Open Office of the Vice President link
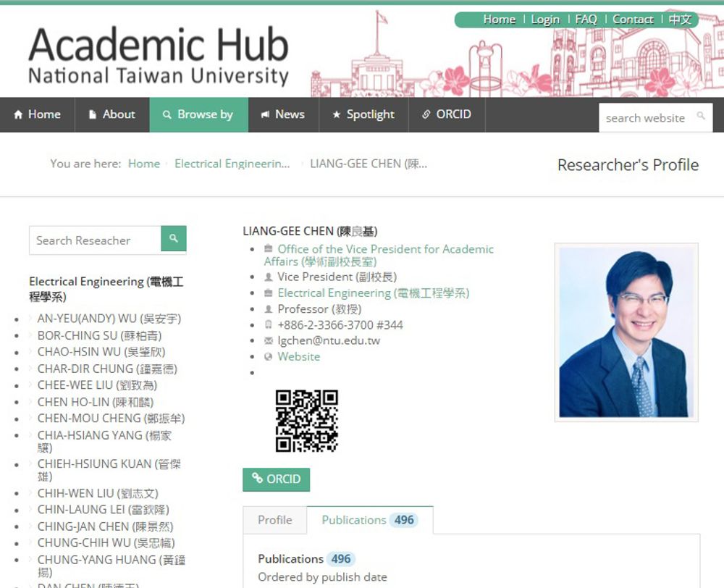This screenshot has height=588, width=724. pos(379,255)
